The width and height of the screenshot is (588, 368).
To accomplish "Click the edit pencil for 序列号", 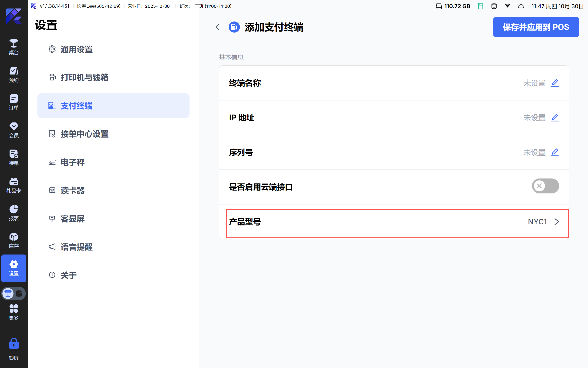I will point(554,152).
